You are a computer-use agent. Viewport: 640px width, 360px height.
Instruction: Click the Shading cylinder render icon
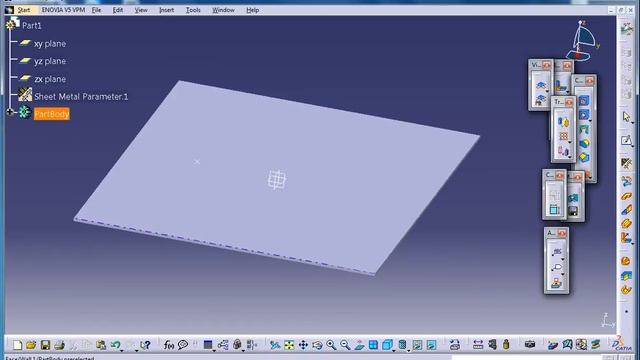pyautogui.click(x=402, y=345)
